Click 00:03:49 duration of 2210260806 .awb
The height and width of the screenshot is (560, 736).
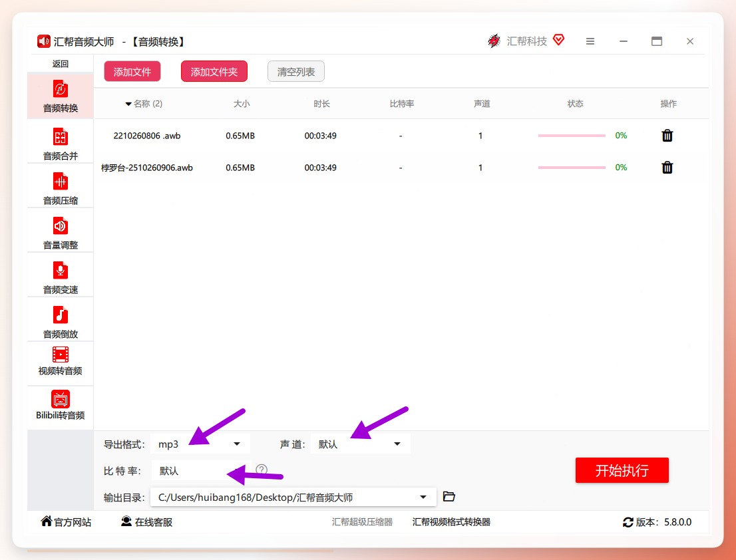(x=321, y=136)
